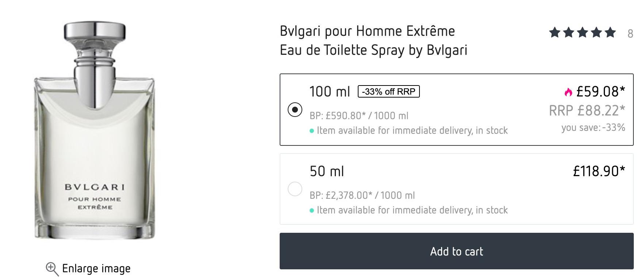The width and height of the screenshot is (644, 277).
Task: Click the £118.90 price of 50 ml
Action: click(599, 171)
